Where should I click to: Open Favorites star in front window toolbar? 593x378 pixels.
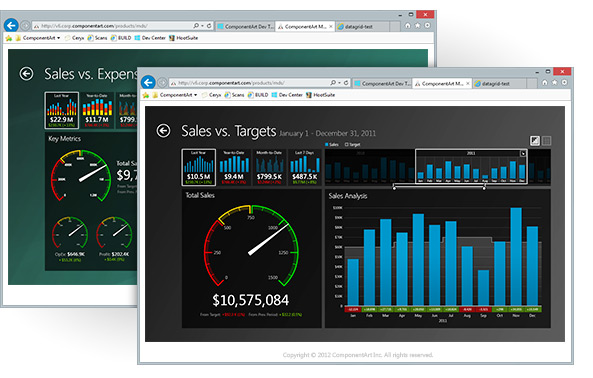[x=554, y=82]
